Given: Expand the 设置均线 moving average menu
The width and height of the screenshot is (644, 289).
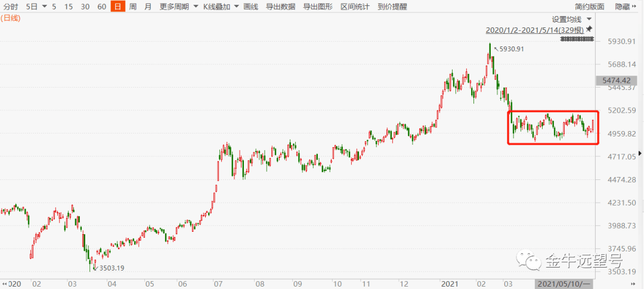Looking at the screenshot, I should pyautogui.click(x=570, y=19).
